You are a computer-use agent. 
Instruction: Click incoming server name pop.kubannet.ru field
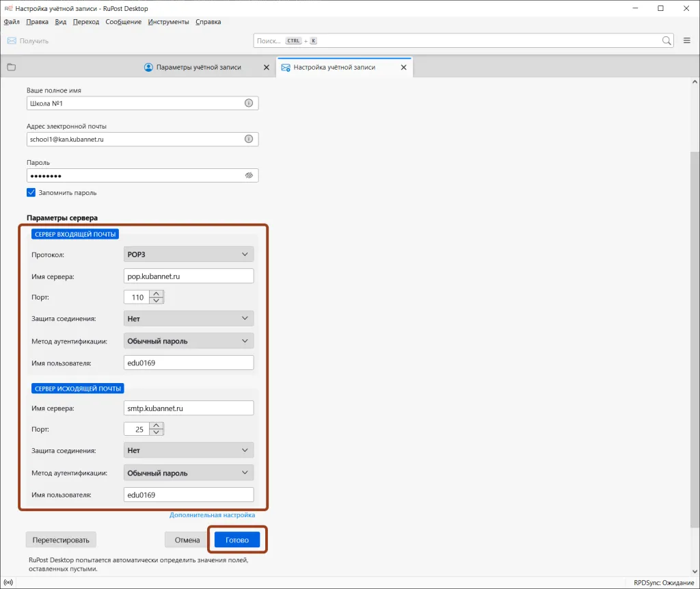click(x=189, y=276)
